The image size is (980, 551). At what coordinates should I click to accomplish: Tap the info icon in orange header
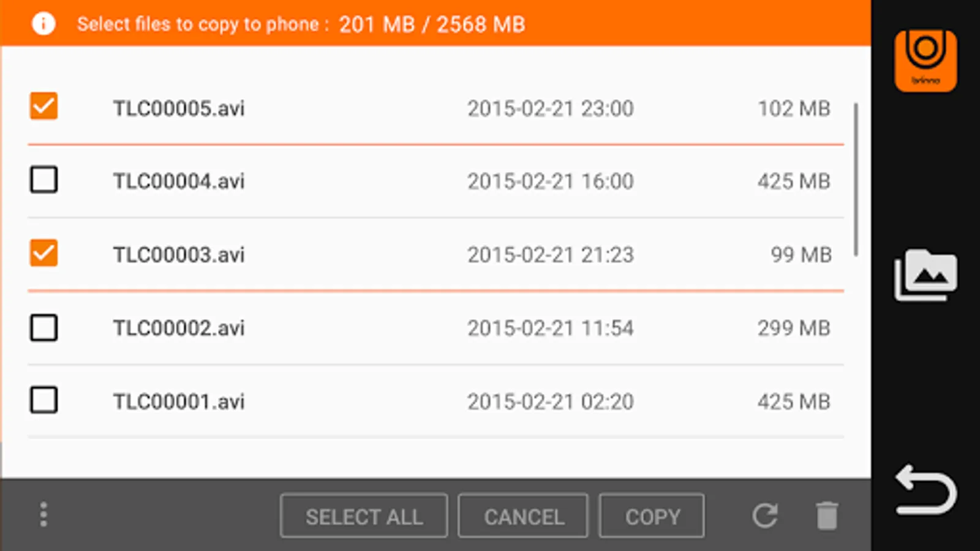[x=43, y=24]
